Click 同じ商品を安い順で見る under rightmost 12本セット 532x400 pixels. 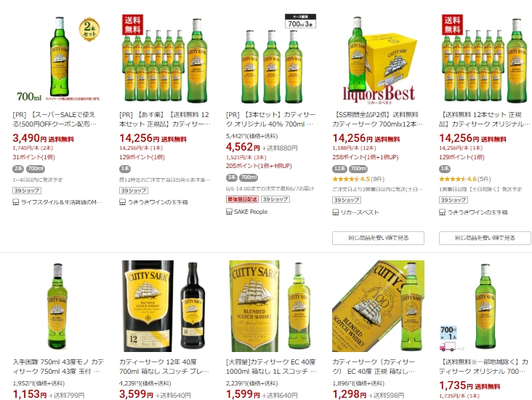point(485,238)
